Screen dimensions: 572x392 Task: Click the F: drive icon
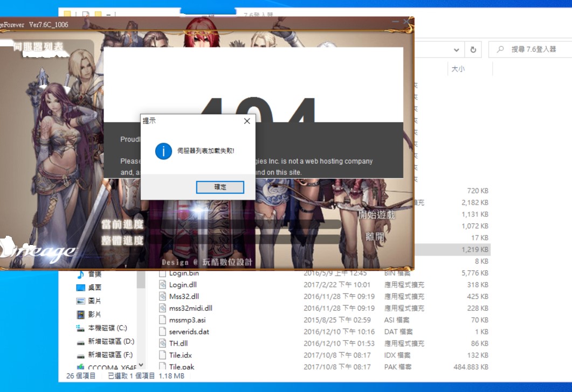81,356
